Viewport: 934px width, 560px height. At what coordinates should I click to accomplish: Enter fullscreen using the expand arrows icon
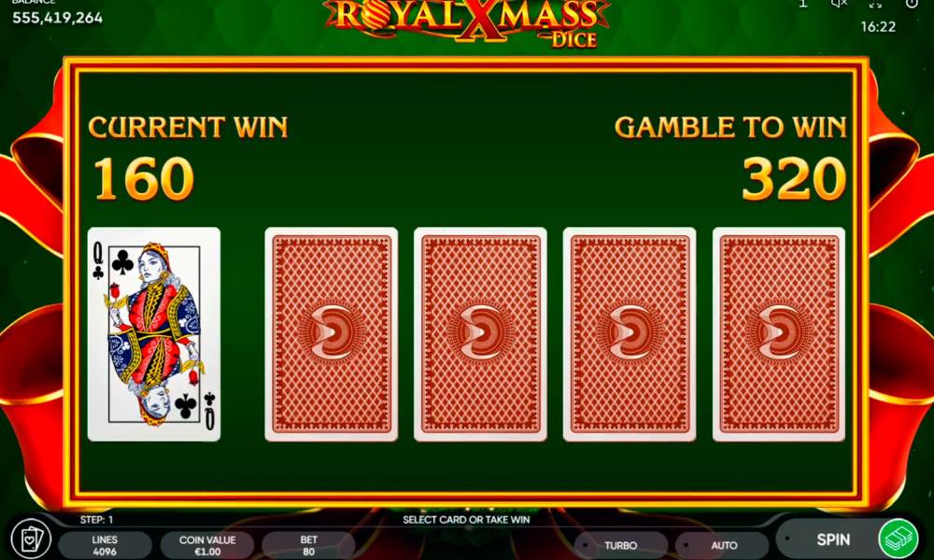875,4
